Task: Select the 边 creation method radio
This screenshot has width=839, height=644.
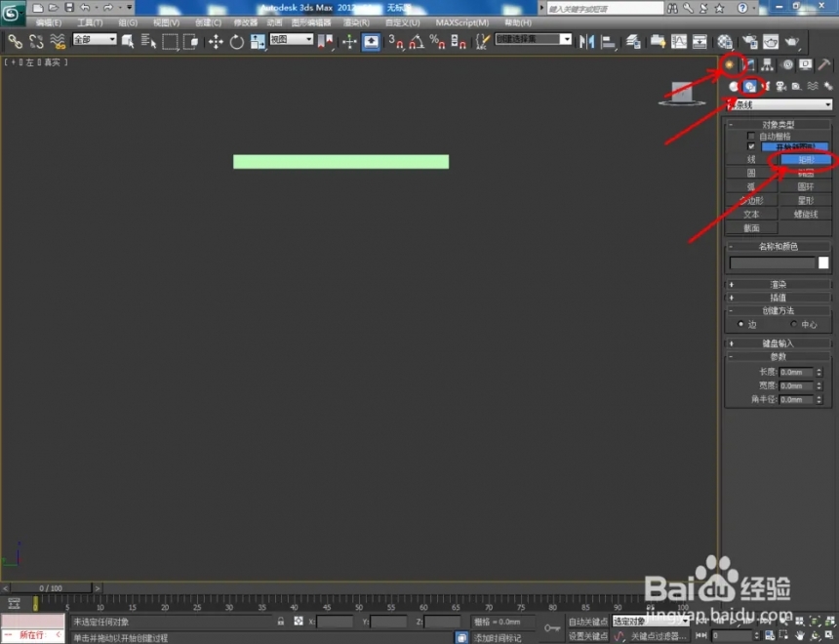Action: tap(740, 324)
